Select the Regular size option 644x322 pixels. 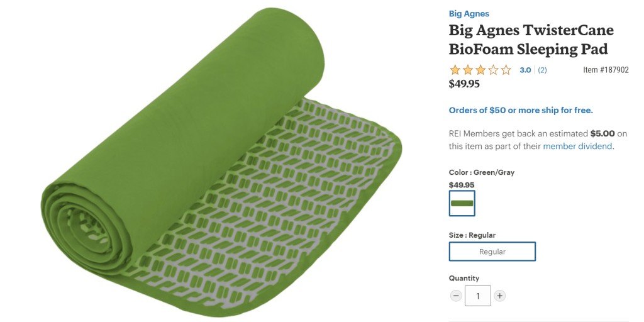pyautogui.click(x=492, y=252)
